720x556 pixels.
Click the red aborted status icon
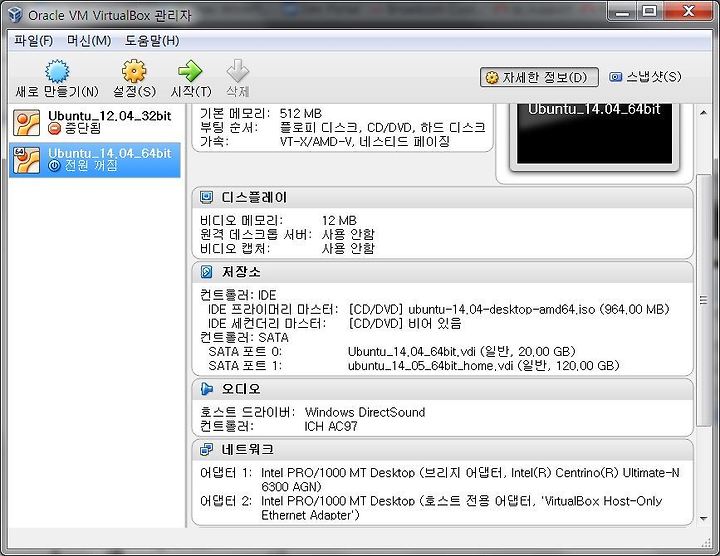point(54,129)
